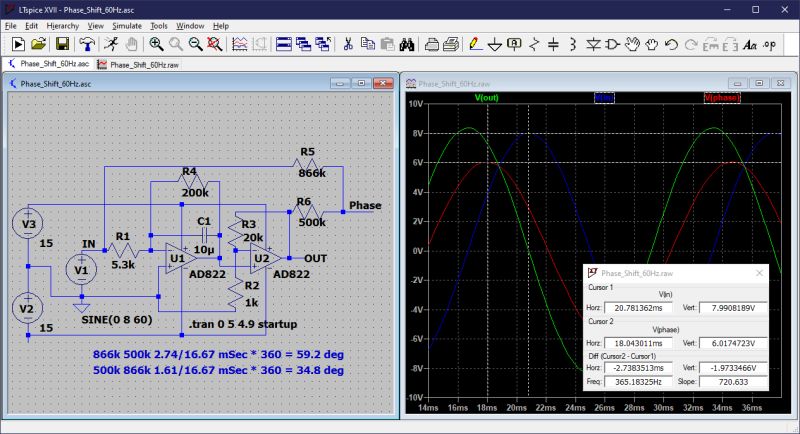Image resolution: width=800 pixels, height=434 pixels.
Task: Run the simulation with running-man icon
Action: 111,44
